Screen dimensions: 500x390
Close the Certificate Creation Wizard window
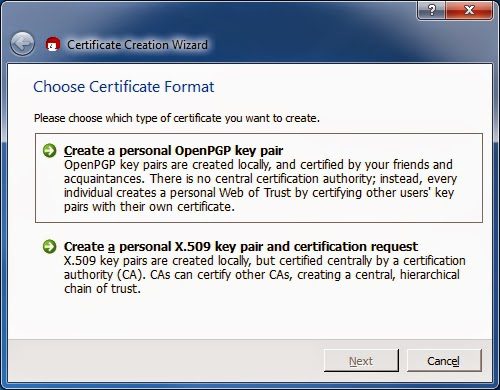469,10
